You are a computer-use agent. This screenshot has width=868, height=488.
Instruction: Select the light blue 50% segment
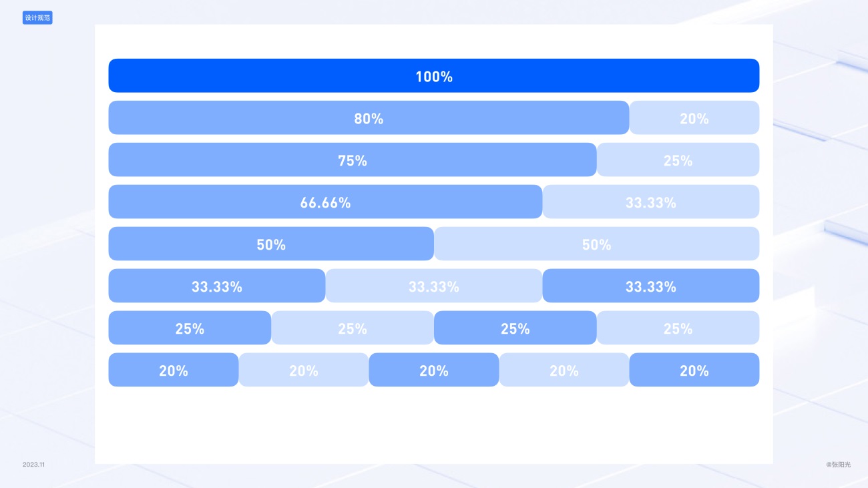coord(596,244)
